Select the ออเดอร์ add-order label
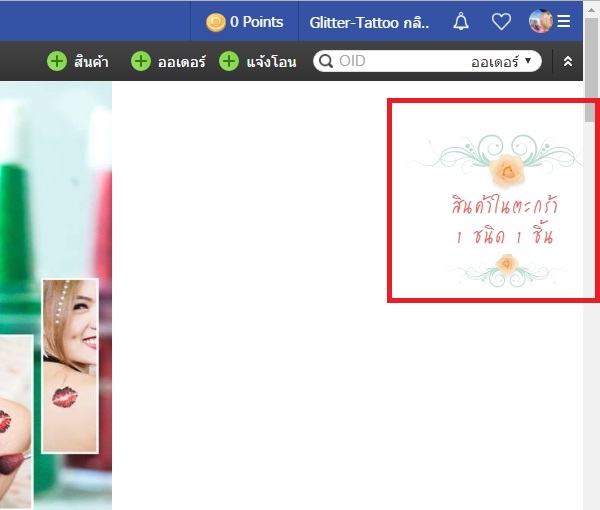Screen dimensions: 600x510 [x=182, y=62]
